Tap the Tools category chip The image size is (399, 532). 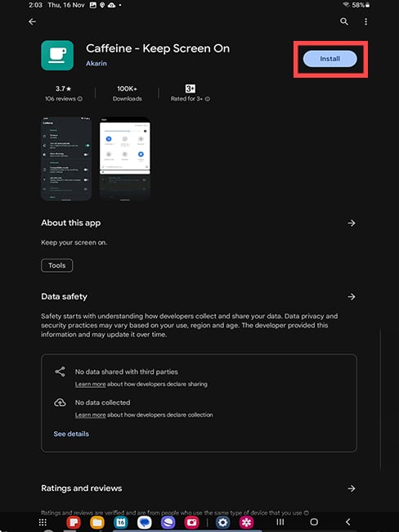pos(57,265)
